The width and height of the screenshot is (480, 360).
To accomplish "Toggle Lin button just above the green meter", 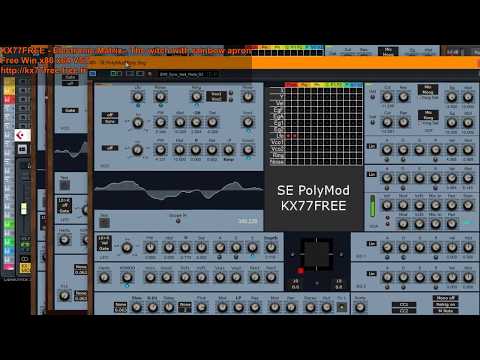I will (372, 175).
